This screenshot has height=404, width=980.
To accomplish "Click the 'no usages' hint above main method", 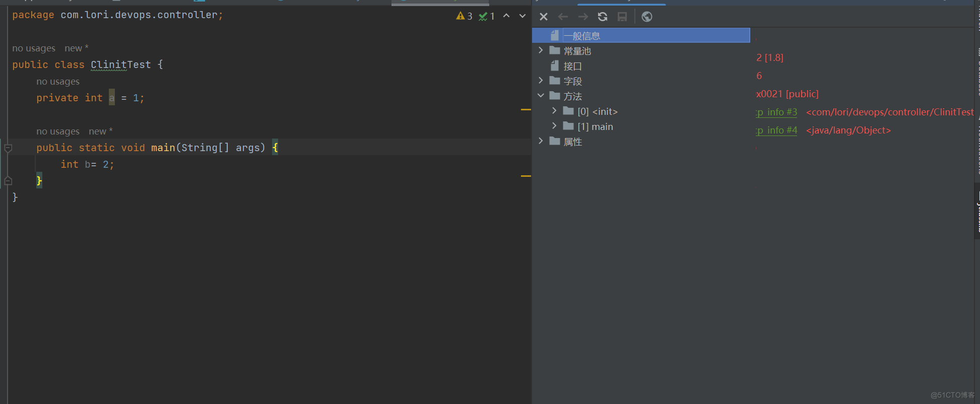I will 58,131.
